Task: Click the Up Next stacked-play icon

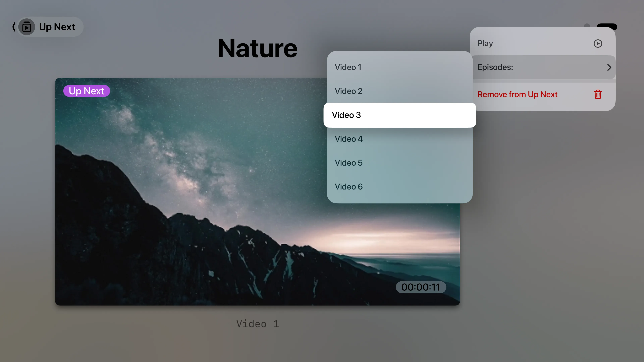Action: tap(26, 27)
